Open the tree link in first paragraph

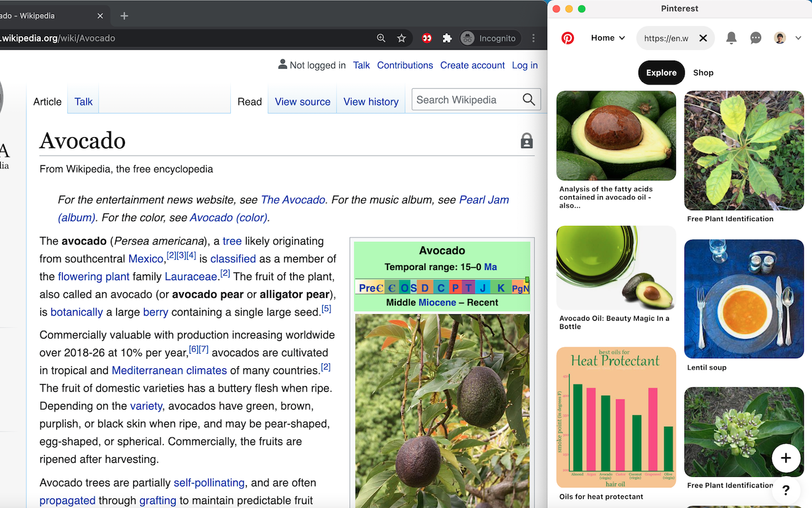coord(232,241)
